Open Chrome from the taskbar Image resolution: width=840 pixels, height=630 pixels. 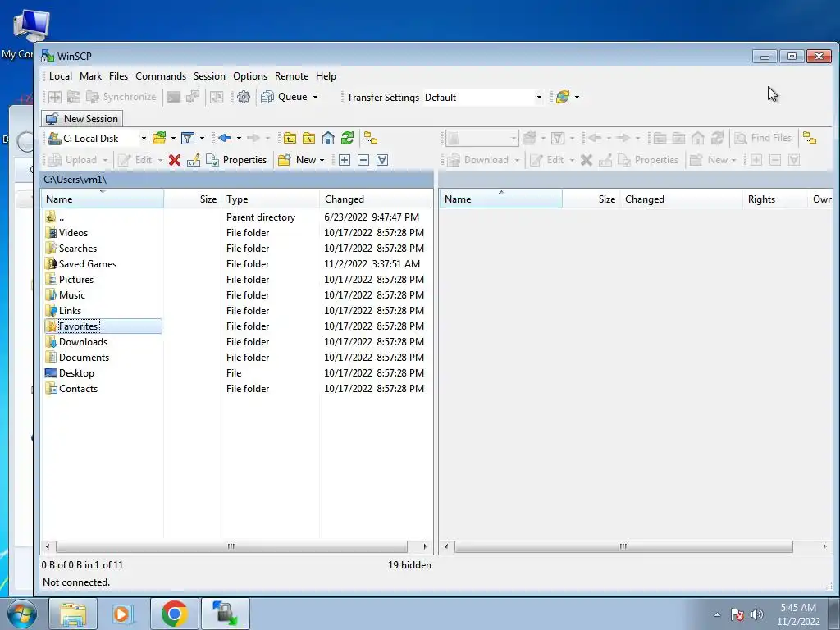(175, 614)
